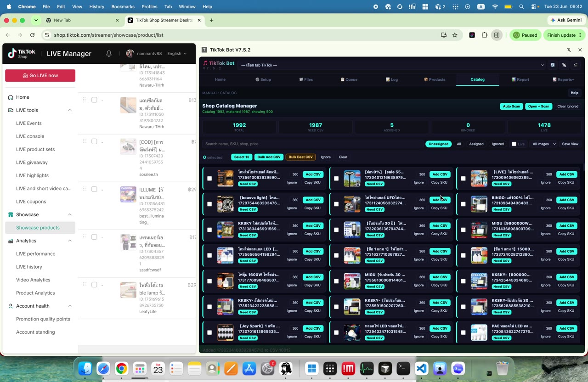Click the Open + Scan button
Screen dimensions: 588x382
538,107
